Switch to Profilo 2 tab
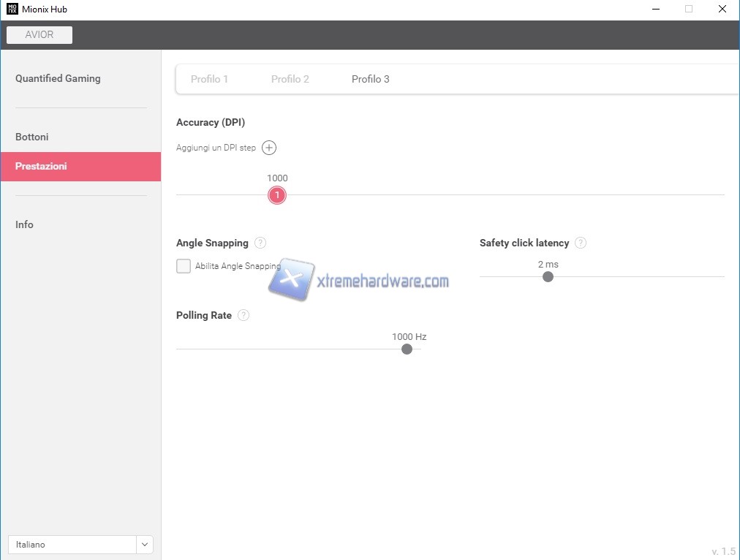The width and height of the screenshot is (740, 560). [x=290, y=79]
